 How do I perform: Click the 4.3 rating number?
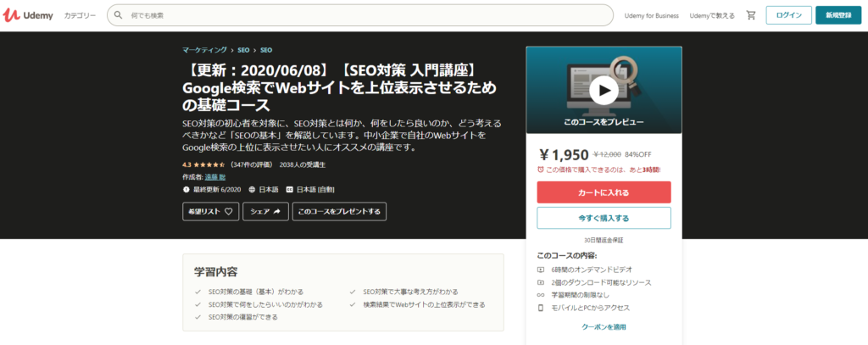(186, 164)
